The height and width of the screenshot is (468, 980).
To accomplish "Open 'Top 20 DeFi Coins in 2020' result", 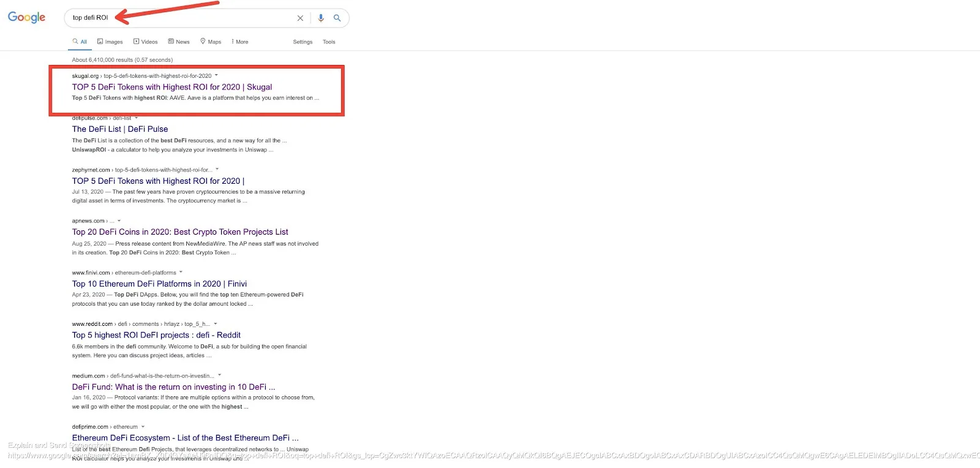I will point(180,232).
